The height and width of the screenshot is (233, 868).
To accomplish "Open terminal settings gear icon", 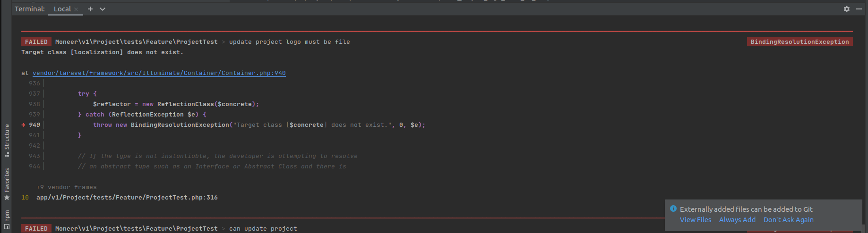I will [x=847, y=9].
